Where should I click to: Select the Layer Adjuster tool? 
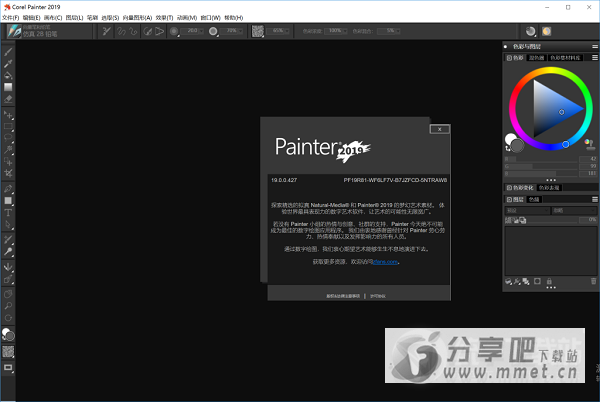[8, 115]
